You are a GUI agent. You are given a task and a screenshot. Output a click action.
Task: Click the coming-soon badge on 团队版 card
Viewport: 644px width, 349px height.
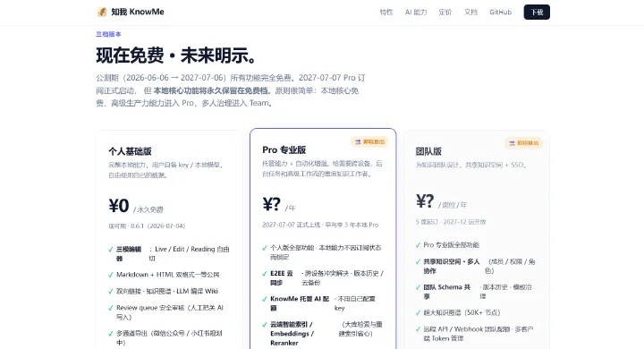[x=523, y=143]
